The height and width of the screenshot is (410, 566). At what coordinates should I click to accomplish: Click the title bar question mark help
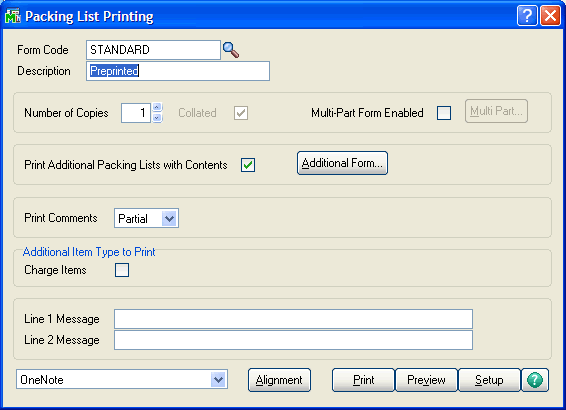527,16
